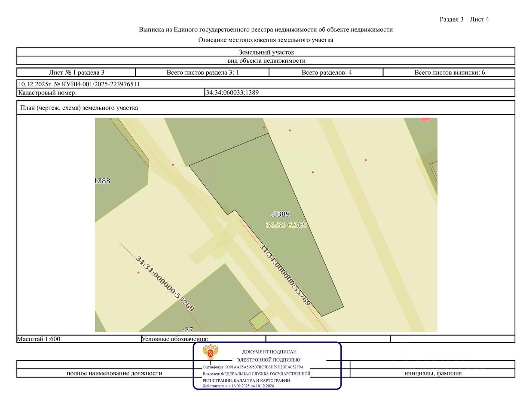
Task: Click the Russian coat of arms emblem
Action: click(211, 352)
